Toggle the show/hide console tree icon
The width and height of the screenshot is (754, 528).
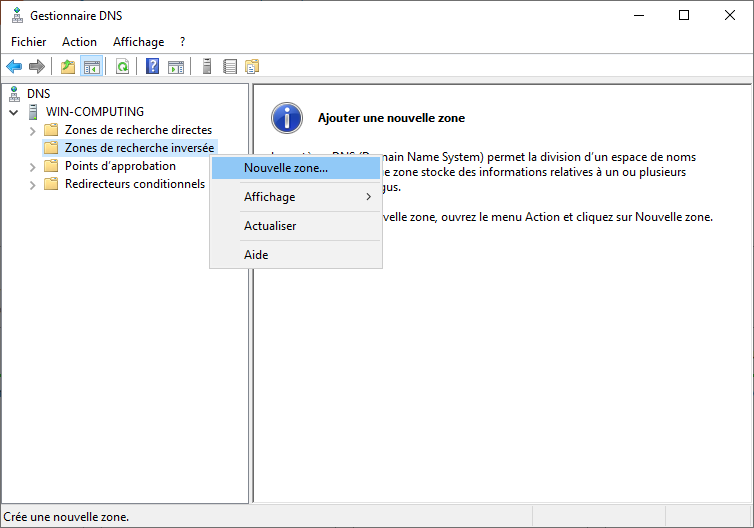91,67
